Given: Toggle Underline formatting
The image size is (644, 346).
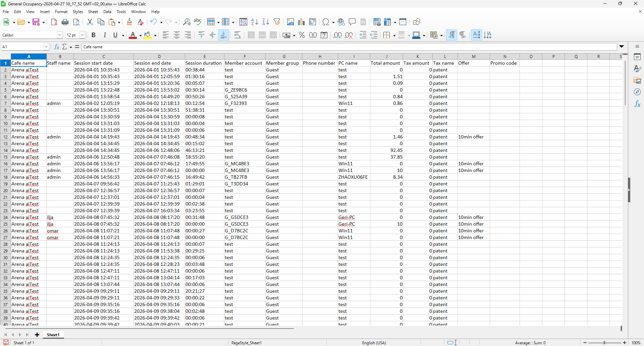Looking at the screenshot, I should coord(115,35).
